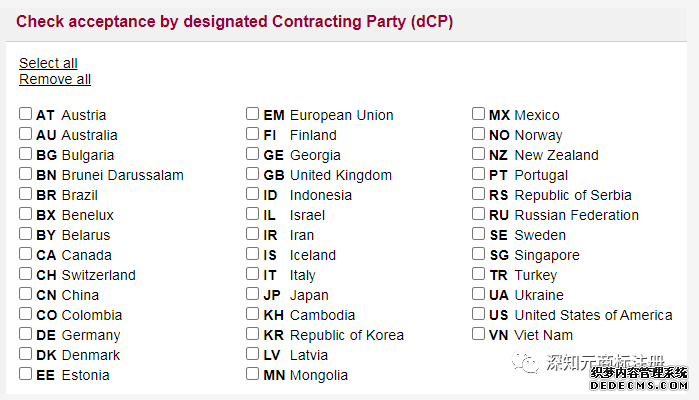The height and width of the screenshot is (400, 699).
Task: Select the JP Japan checkbox
Action: point(252,294)
